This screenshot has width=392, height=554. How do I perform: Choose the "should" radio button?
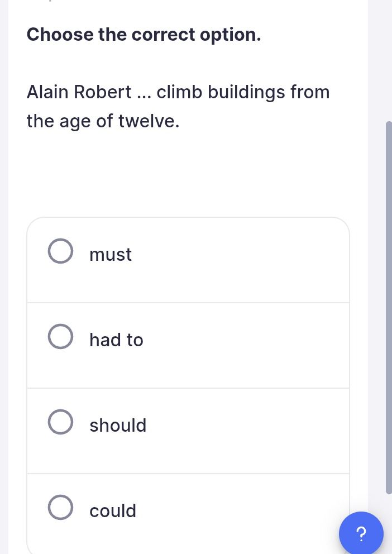pyautogui.click(x=60, y=422)
